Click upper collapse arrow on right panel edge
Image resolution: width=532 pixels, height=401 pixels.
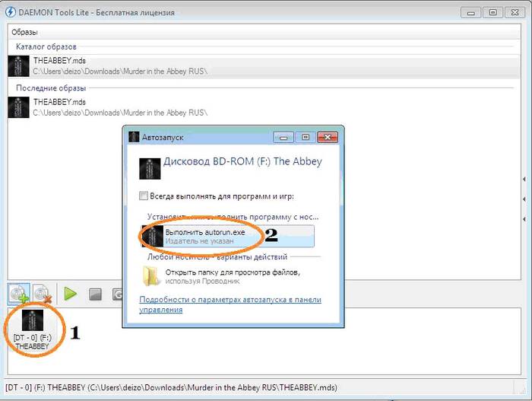[524, 180]
